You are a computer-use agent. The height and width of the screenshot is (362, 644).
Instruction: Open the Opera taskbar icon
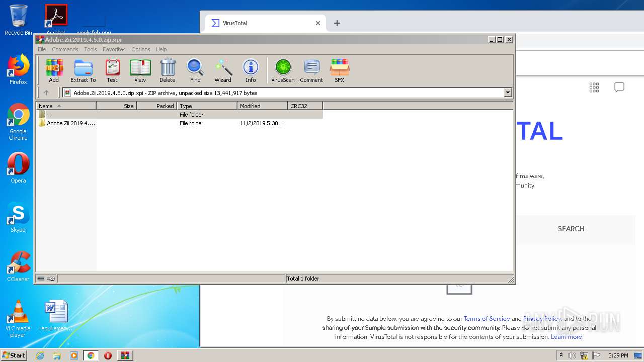click(x=108, y=355)
